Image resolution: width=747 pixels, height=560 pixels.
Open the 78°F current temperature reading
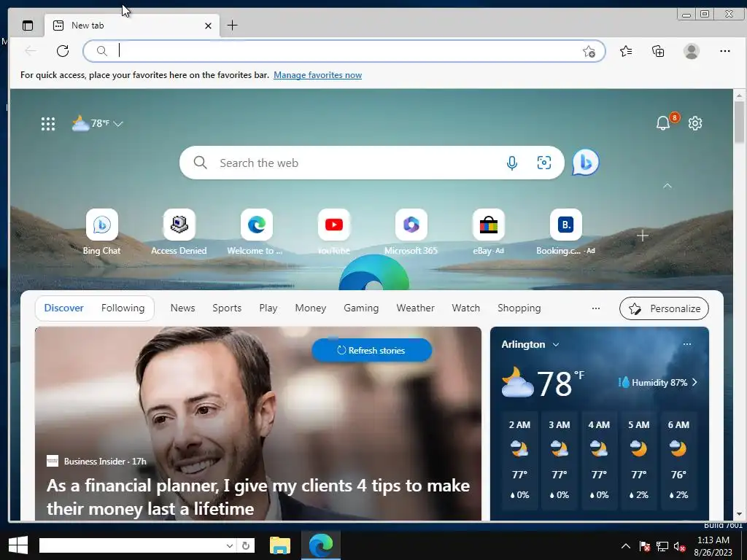click(561, 384)
